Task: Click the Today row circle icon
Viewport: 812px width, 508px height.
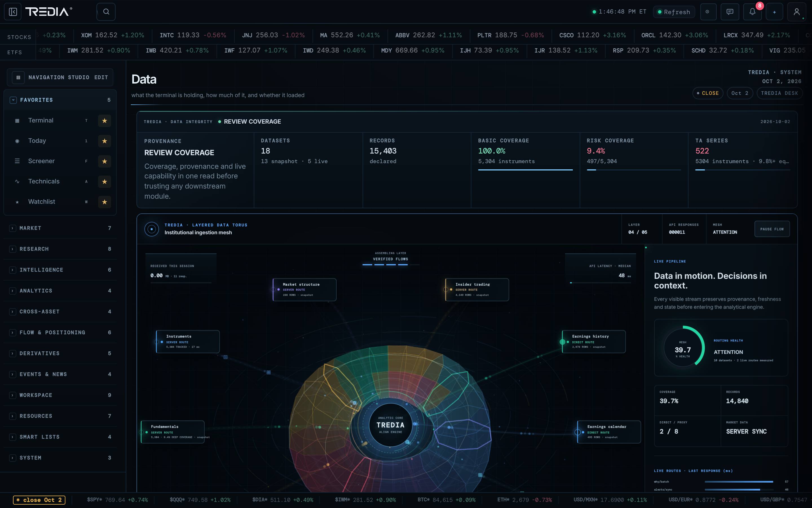Action: coord(17,141)
